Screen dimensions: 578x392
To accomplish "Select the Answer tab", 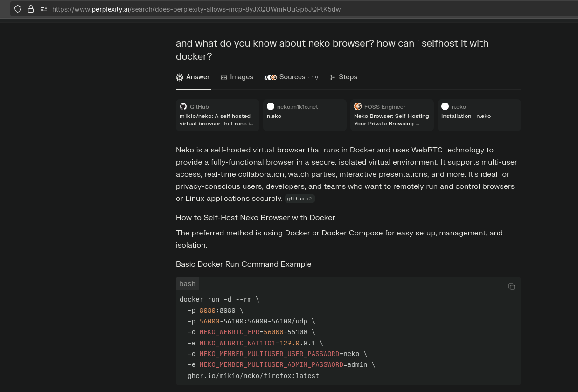I will [193, 77].
